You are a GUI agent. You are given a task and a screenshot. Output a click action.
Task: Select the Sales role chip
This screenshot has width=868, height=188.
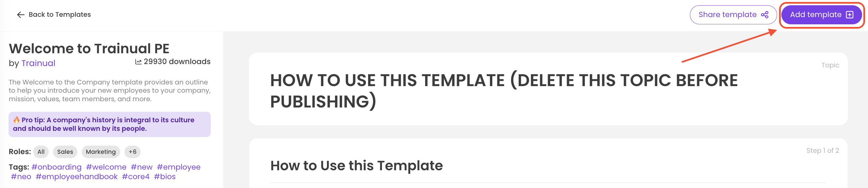point(65,152)
